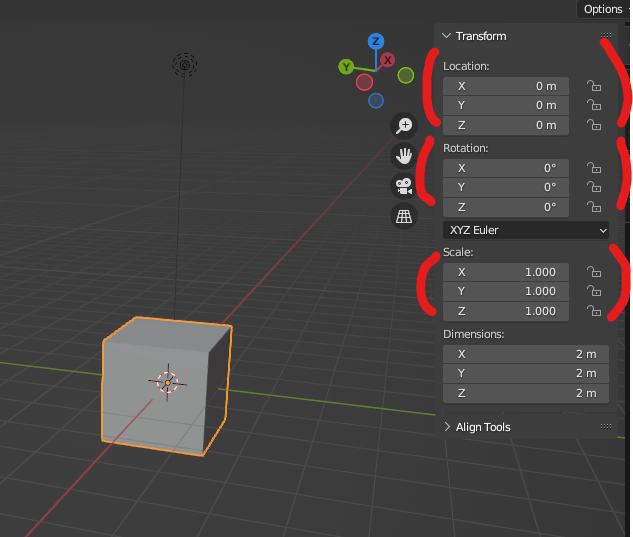Select the light object above the cube

click(x=184, y=65)
